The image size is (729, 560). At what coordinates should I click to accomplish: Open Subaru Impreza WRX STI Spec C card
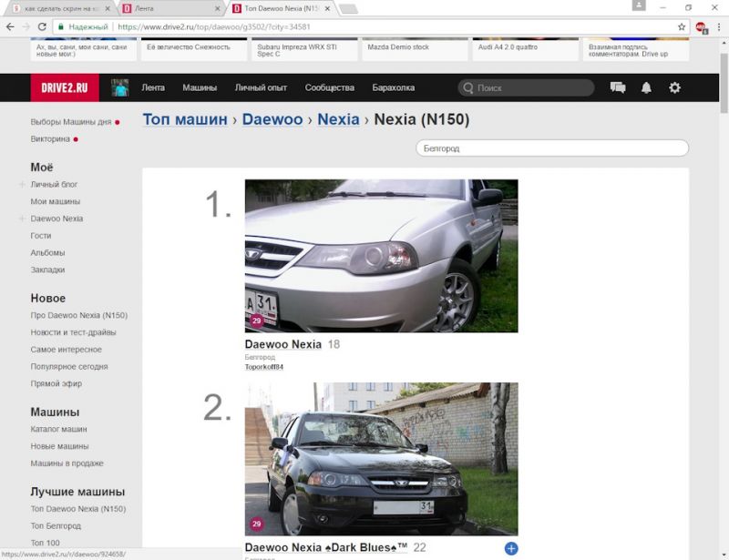click(x=304, y=49)
